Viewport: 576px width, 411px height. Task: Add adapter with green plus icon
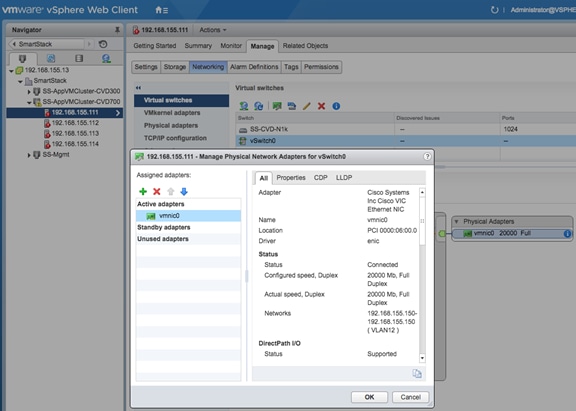tap(143, 191)
